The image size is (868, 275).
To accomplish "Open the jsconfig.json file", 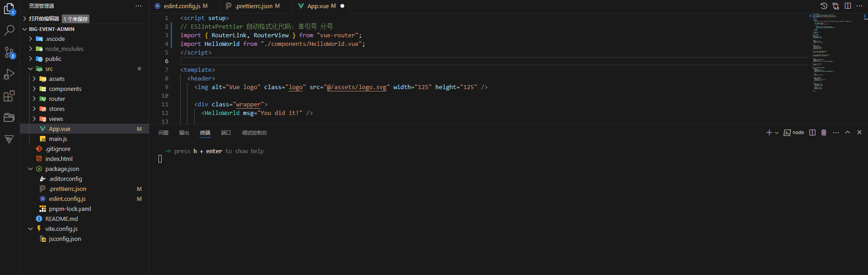I will tap(84, 239).
